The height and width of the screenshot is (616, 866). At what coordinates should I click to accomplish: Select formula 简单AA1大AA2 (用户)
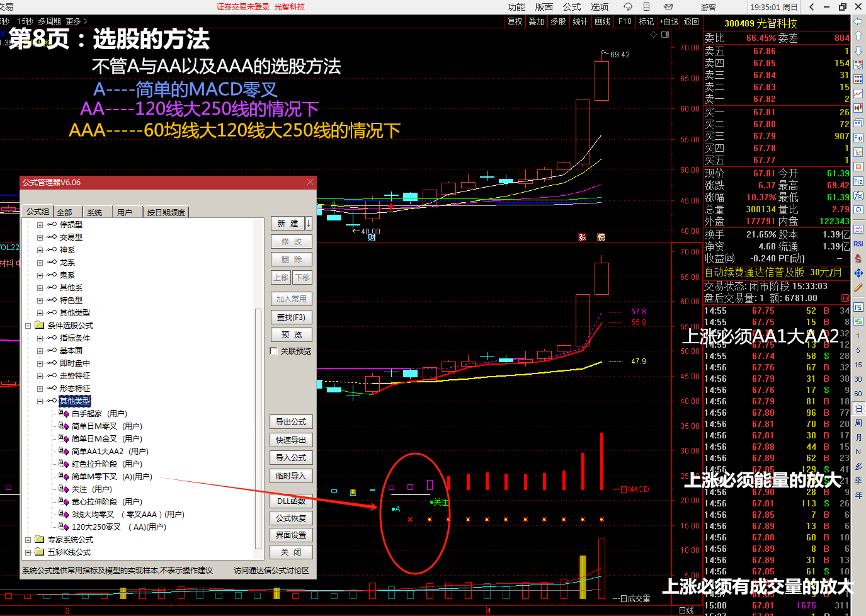(110, 452)
